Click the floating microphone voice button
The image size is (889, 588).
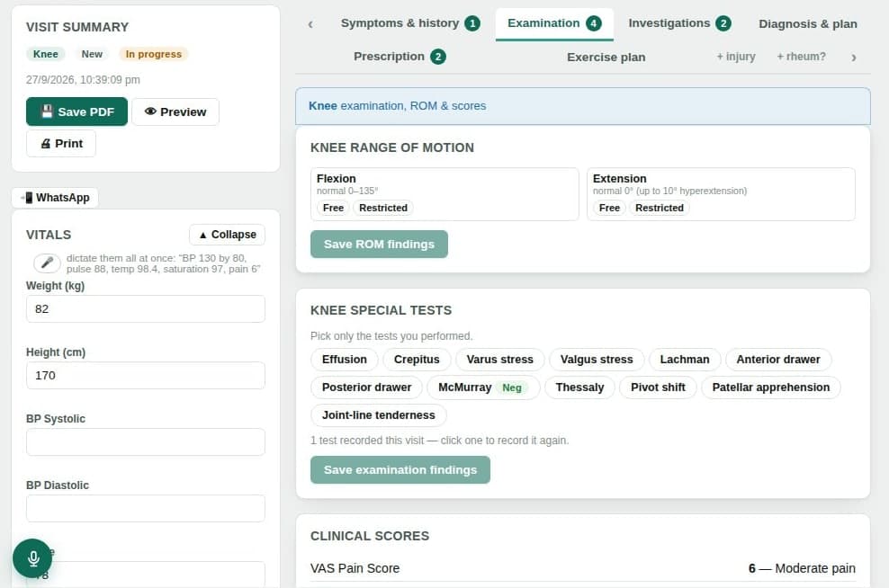pos(32,558)
